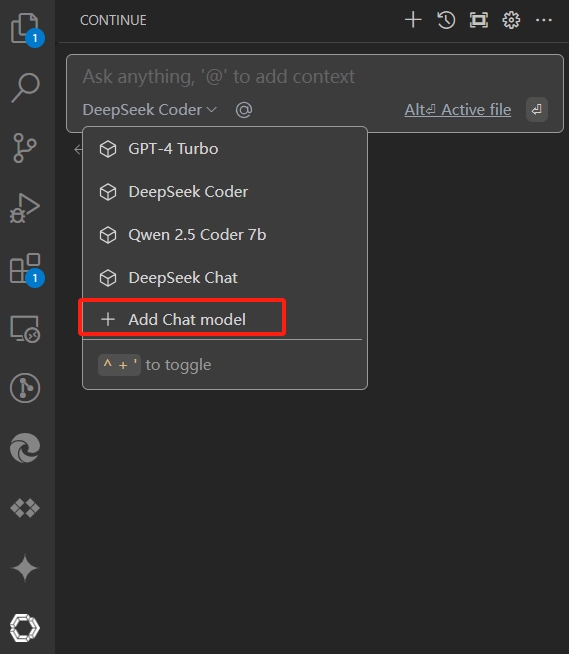The image size is (569, 654).
Task: Open the Remote Explorer icon
Action: tap(25, 329)
